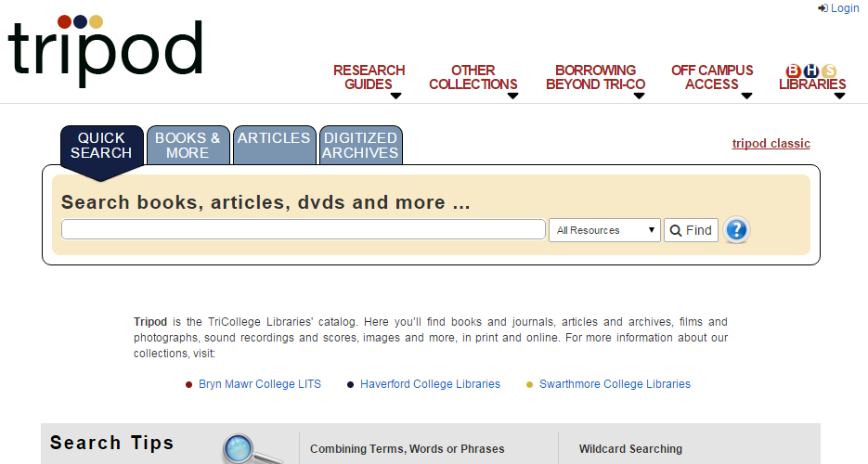Screen dimensions: 868x464
Task: Click the Search Tips heading
Action: [111, 443]
